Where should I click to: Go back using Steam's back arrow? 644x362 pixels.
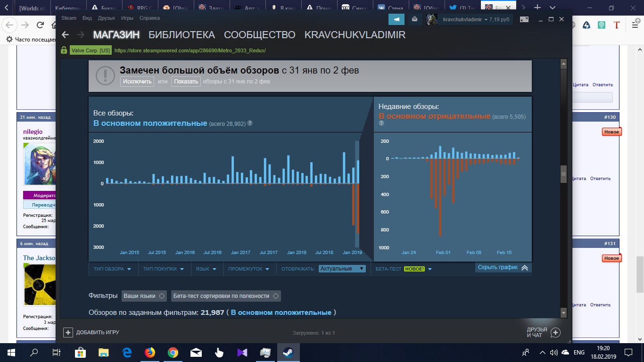tap(66, 35)
